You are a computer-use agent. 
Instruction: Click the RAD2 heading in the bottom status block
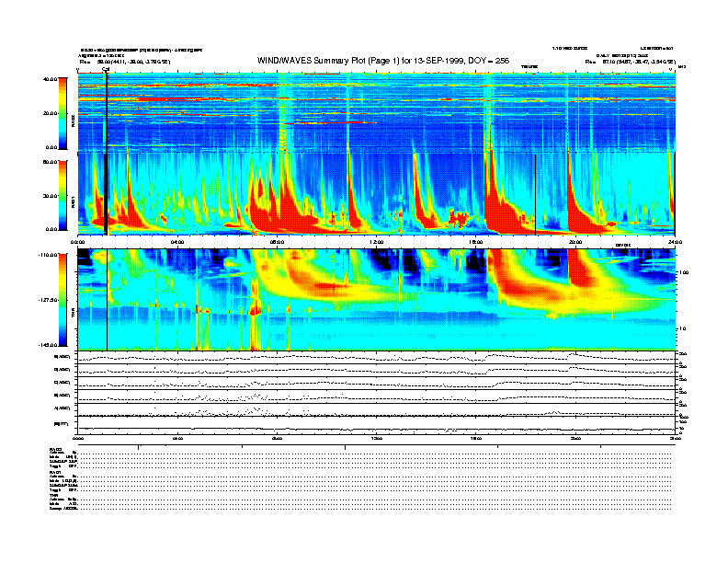(55, 449)
